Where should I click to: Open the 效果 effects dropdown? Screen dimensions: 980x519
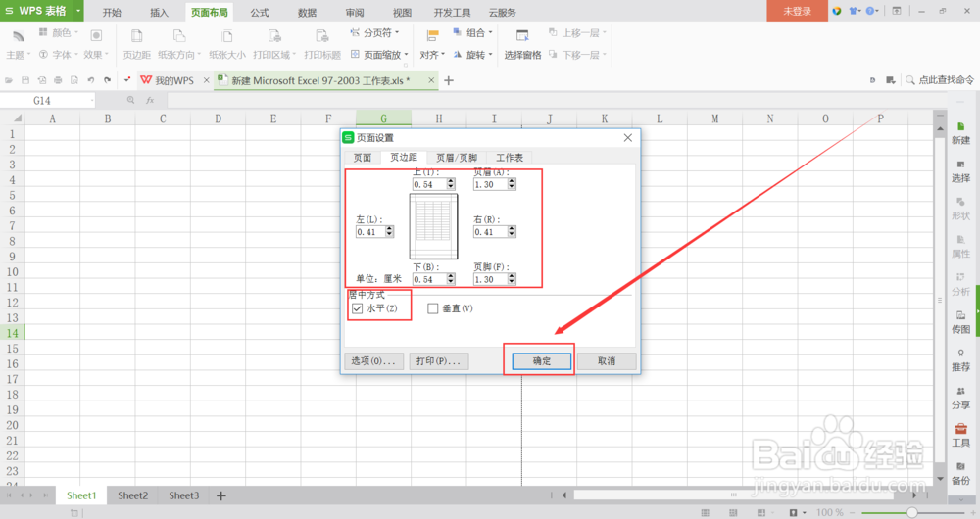pyautogui.click(x=96, y=44)
